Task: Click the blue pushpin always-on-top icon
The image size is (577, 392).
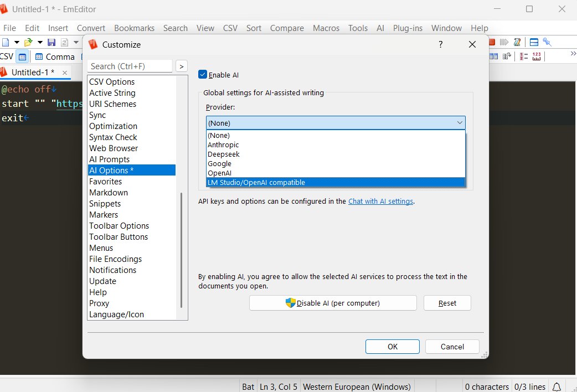Action: [x=547, y=42]
